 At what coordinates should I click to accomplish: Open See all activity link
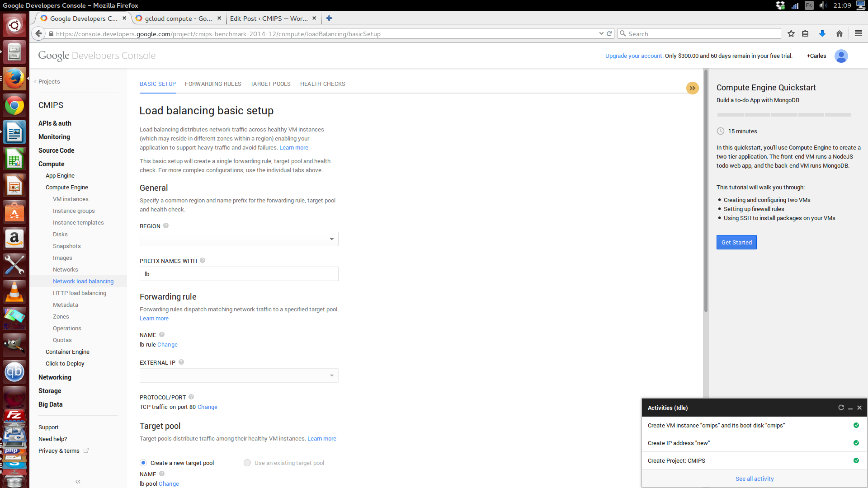[x=755, y=479]
